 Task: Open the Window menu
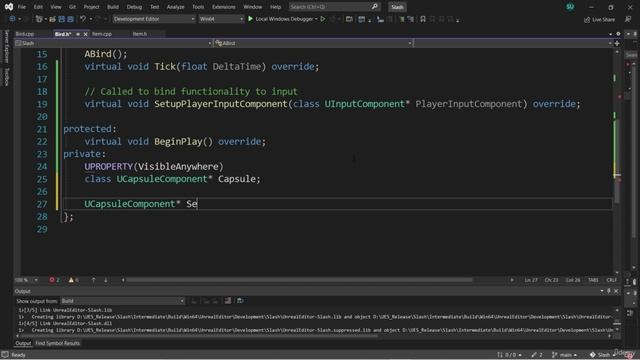coord(253,7)
